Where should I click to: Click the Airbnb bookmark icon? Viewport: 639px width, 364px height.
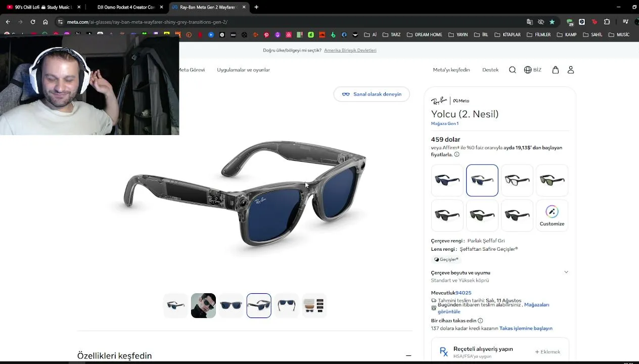(x=289, y=35)
